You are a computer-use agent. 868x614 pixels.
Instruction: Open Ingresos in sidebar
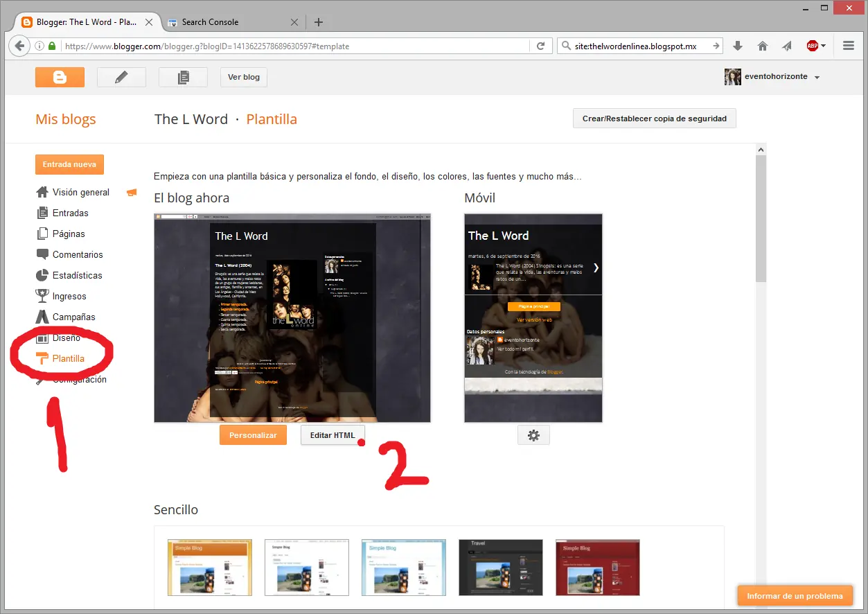point(69,296)
